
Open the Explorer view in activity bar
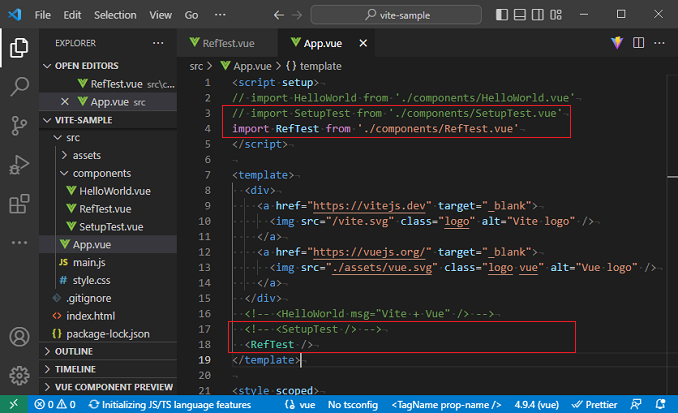click(19, 48)
